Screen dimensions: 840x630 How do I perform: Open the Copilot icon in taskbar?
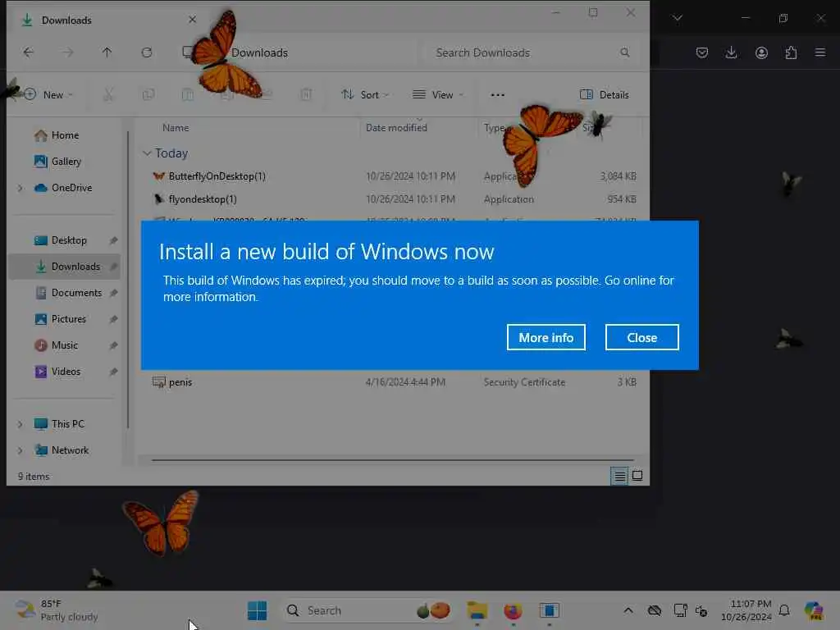coord(814,610)
